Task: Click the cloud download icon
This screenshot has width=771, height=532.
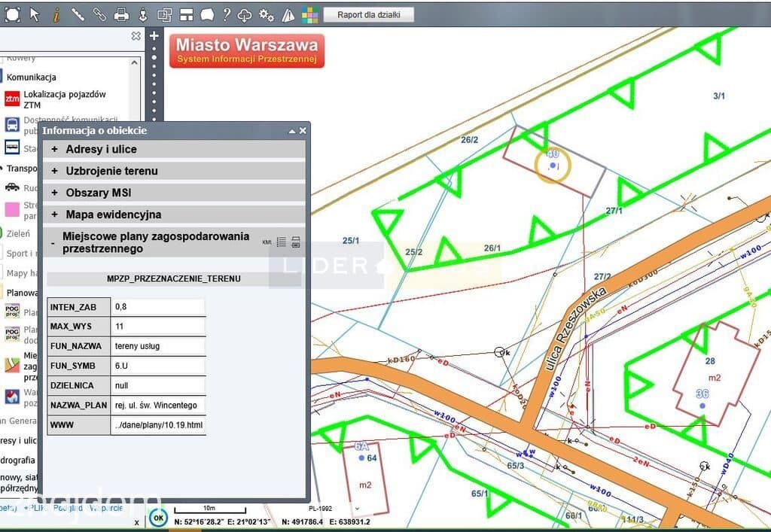Action: click(245, 16)
